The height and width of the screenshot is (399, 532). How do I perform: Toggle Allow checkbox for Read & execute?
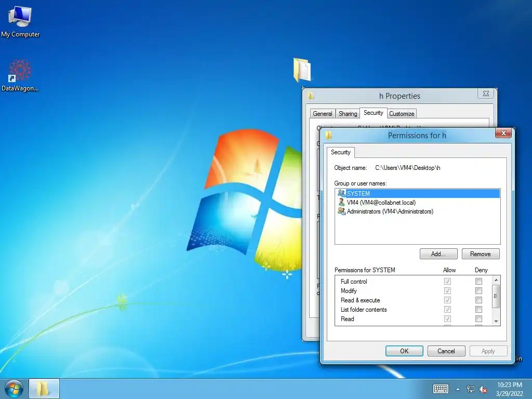click(447, 300)
